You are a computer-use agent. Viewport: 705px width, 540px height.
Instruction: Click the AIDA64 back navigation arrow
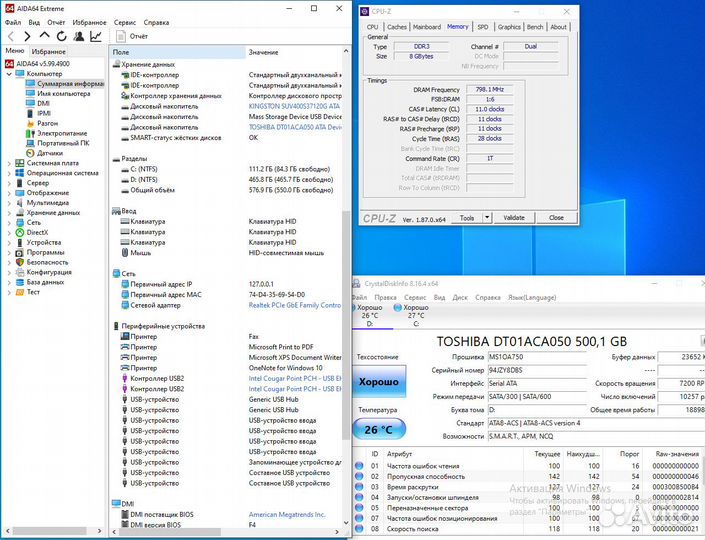coord(11,36)
